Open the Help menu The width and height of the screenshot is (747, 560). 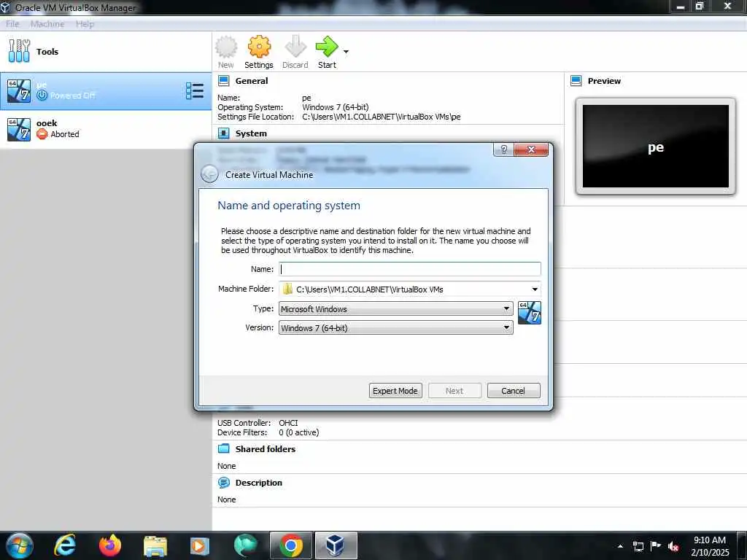(85, 24)
